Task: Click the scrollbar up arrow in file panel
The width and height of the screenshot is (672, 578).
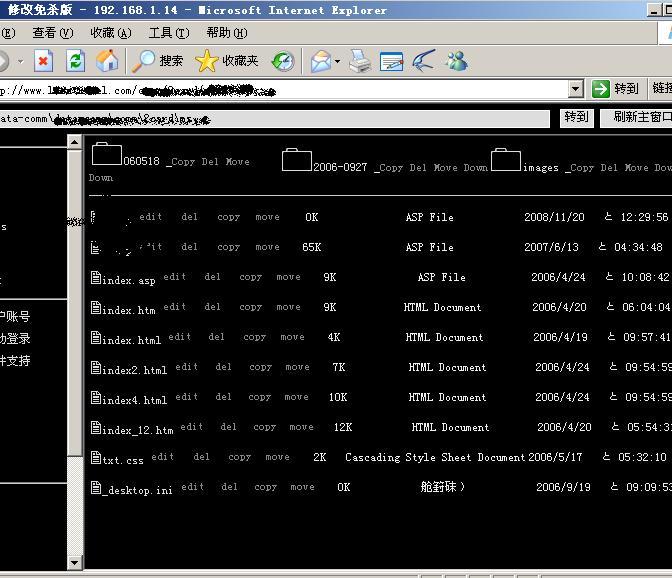Action: pos(74,142)
